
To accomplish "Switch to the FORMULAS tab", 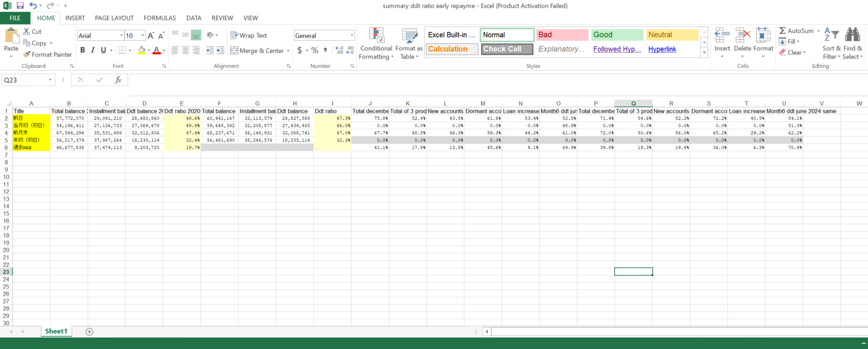I will 159,18.
